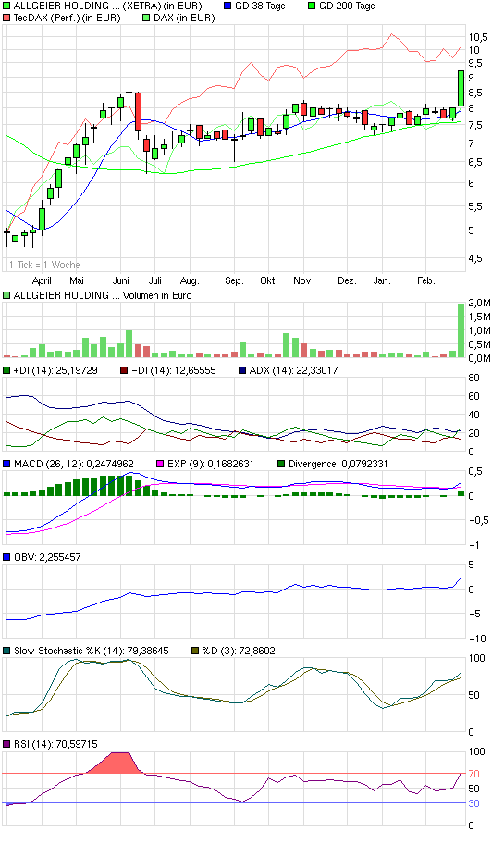
Task: Click the +DI (14) green swatch
Action: (x=6, y=370)
